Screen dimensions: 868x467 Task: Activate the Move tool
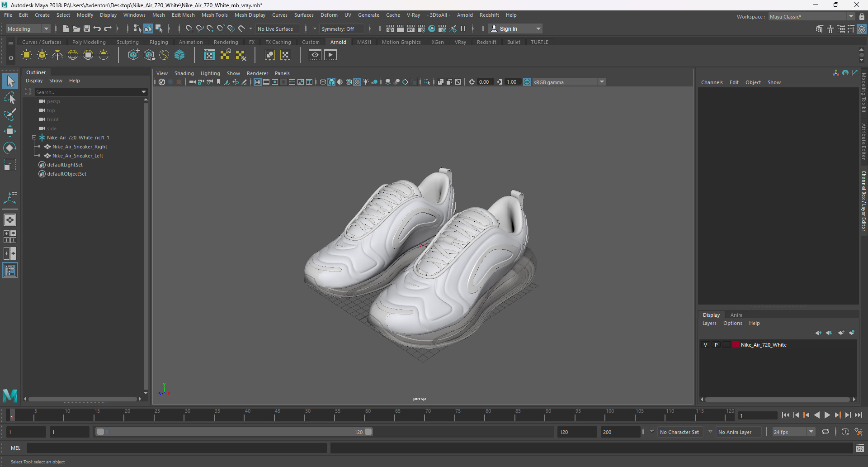(x=10, y=131)
